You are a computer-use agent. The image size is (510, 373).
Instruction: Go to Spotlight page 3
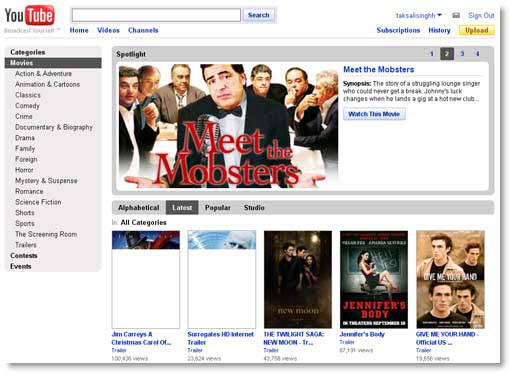click(462, 54)
